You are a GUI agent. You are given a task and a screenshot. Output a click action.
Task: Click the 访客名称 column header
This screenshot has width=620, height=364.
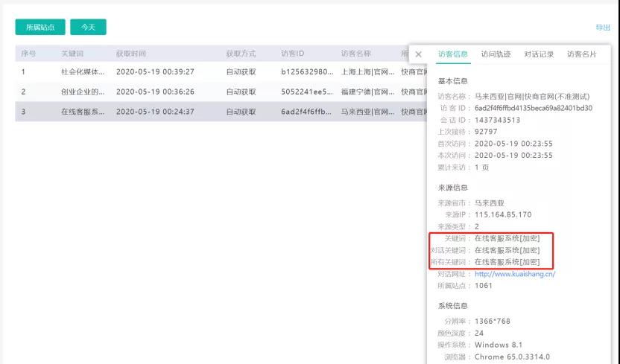(355, 54)
